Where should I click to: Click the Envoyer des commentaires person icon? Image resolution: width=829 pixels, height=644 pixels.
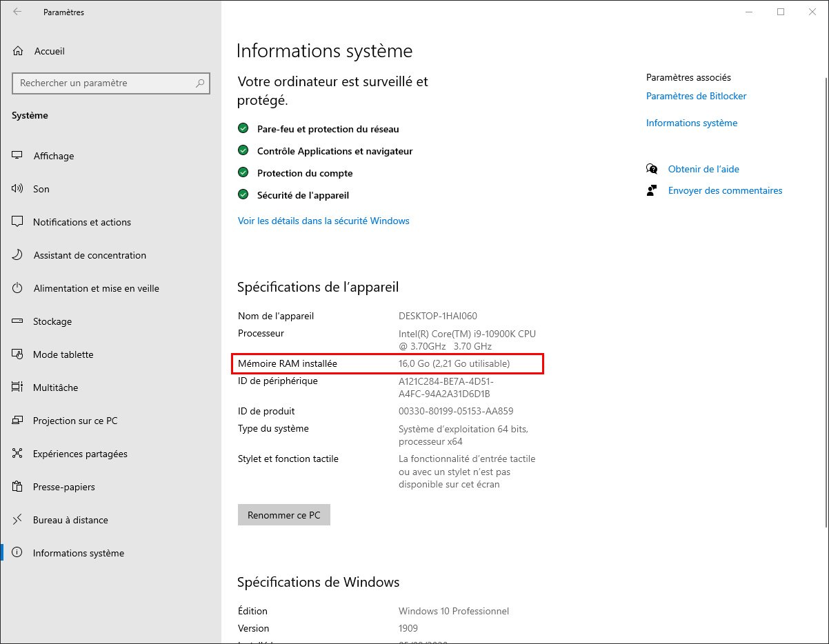click(652, 190)
